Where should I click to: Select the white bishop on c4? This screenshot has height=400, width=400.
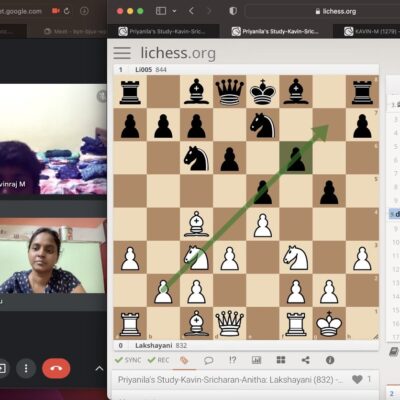196,224
